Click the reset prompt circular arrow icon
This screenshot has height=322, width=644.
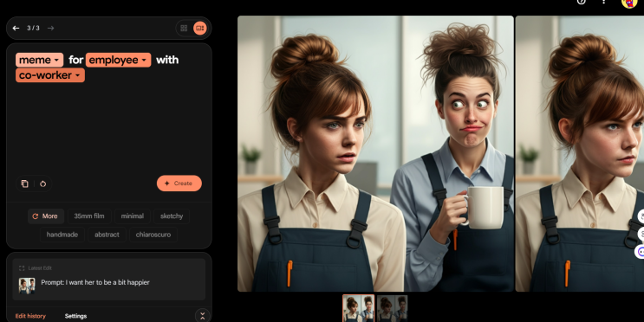click(x=42, y=184)
